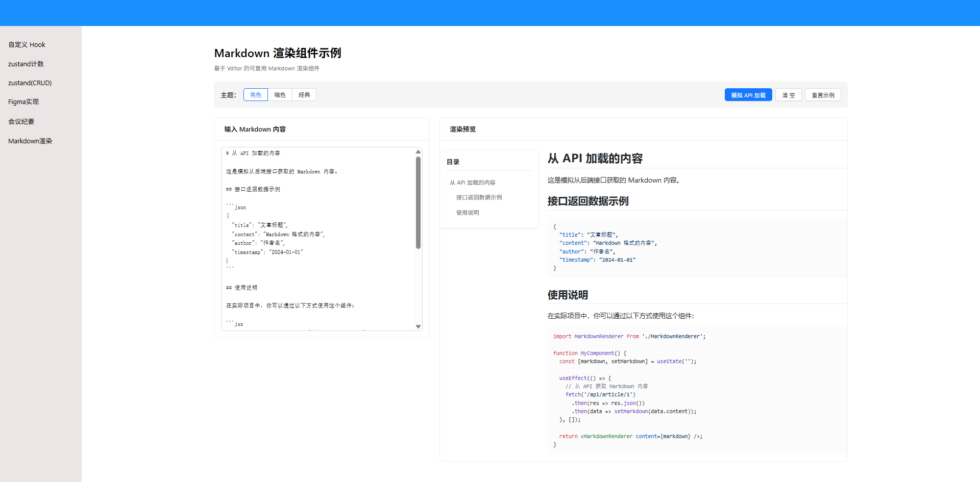This screenshot has height=482, width=980.
Task: Click the paragraph 这是模拟从后端接口获取的 Markdown 内容
Action: click(614, 180)
